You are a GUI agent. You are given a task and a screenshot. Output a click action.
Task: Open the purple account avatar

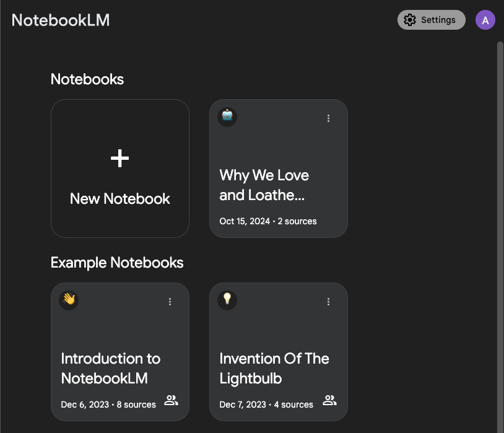pyautogui.click(x=485, y=20)
